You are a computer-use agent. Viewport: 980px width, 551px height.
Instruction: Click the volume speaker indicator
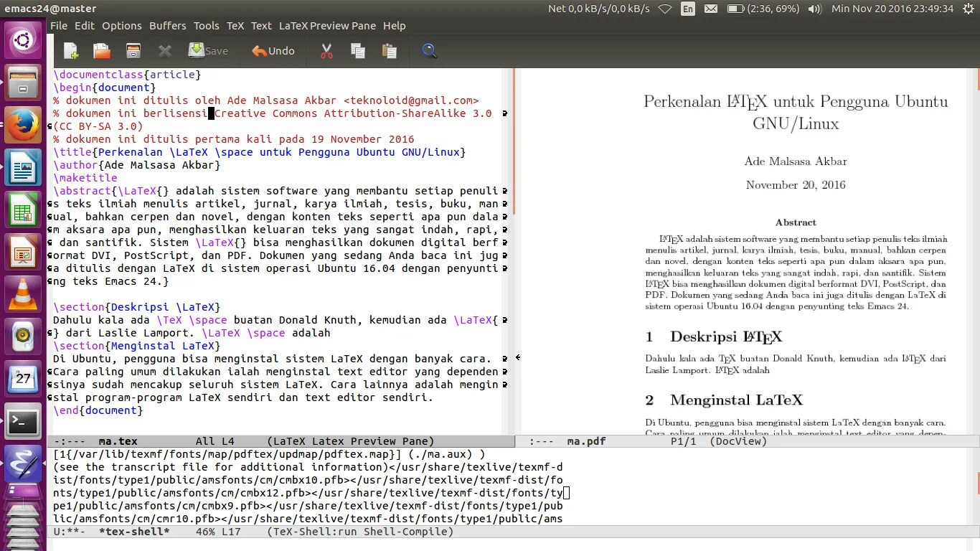(815, 9)
